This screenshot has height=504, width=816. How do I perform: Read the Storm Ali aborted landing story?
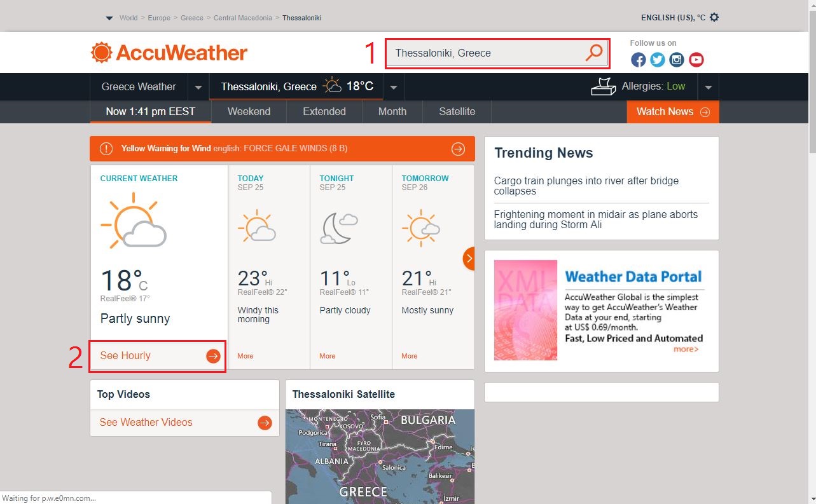click(x=596, y=219)
